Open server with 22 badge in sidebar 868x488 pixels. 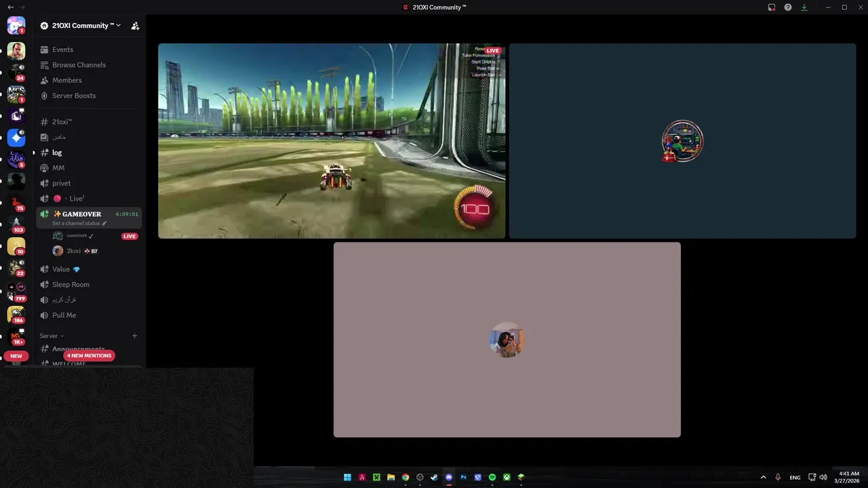[16, 268]
